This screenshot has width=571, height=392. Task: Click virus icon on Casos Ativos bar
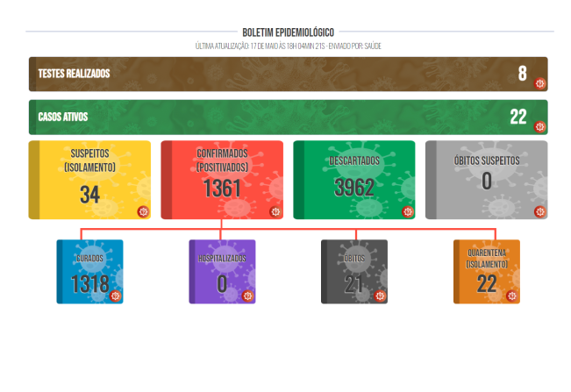point(540,126)
